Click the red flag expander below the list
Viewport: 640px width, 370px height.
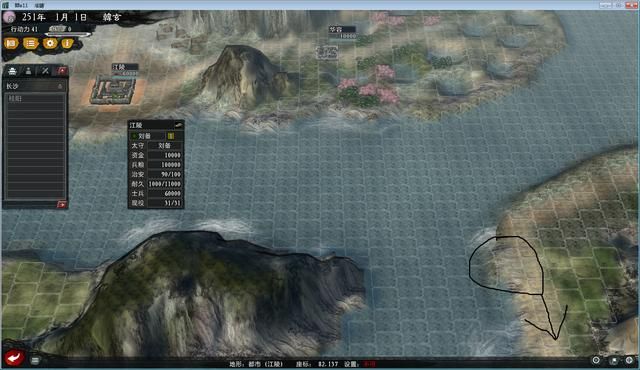[x=62, y=204]
